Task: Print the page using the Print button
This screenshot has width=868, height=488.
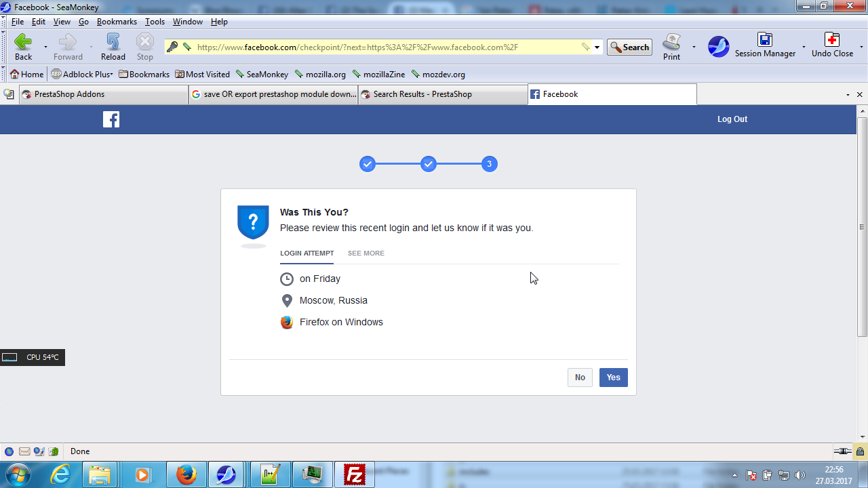Action: tap(671, 47)
